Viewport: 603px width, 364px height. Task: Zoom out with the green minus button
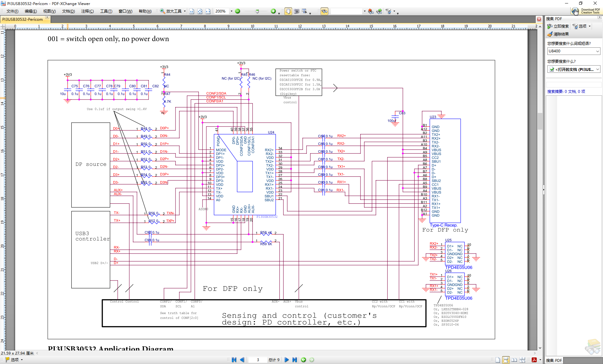tap(238, 11)
